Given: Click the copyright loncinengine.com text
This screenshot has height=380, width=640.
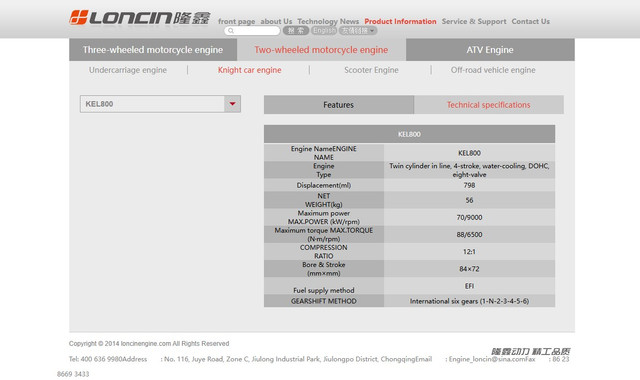Looking at the screenshot, I should [x=149, y=344].
